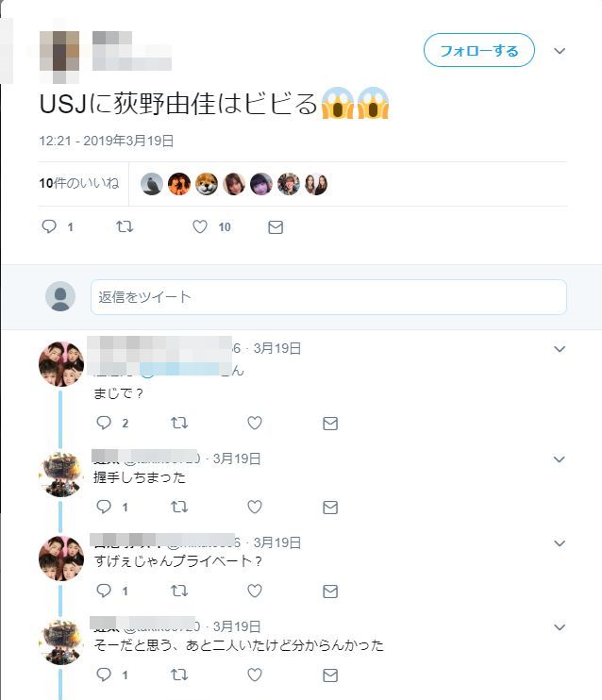Retweet the すげぇじゃんプライベート？ reply

tap(179, 591)
